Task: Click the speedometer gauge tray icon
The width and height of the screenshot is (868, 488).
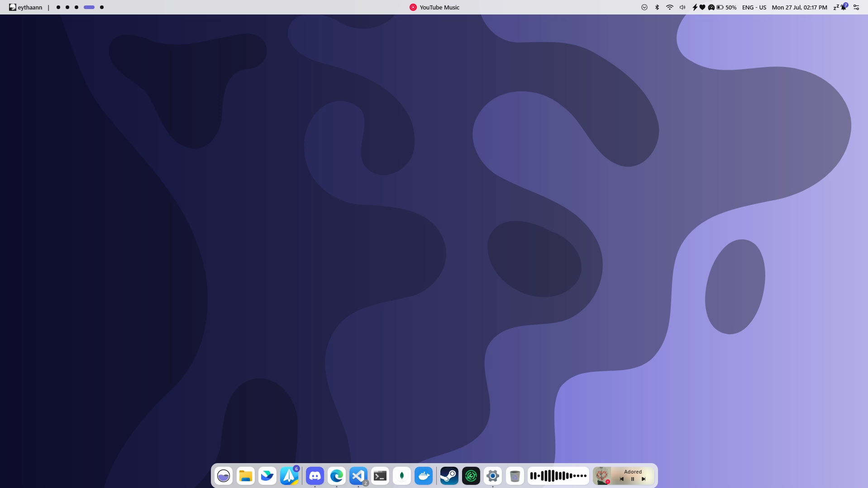Action: pos(711,7)
